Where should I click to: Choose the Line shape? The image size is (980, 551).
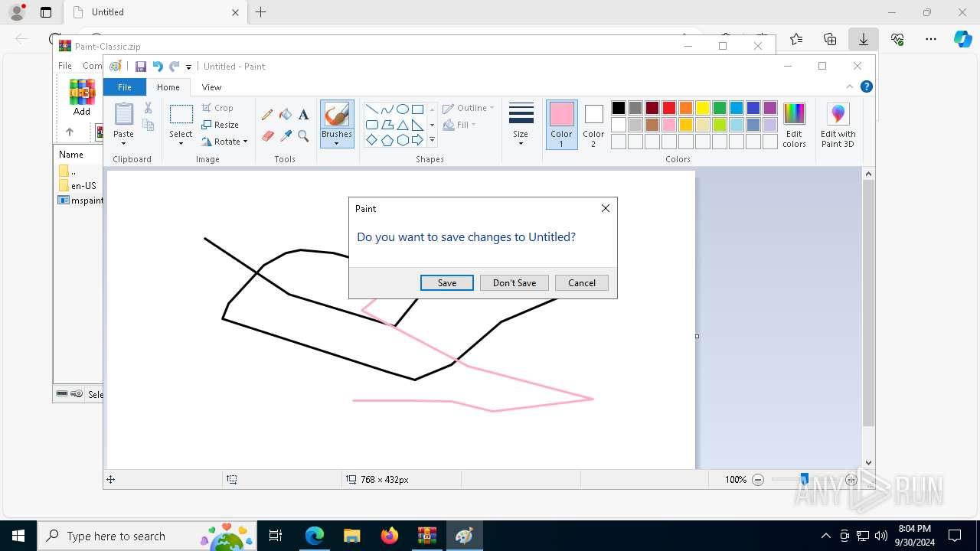click(371, 109)
